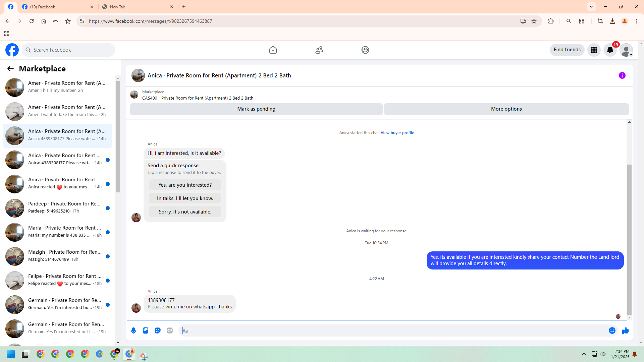Open View buyer profile link

(x=397, y=133)
